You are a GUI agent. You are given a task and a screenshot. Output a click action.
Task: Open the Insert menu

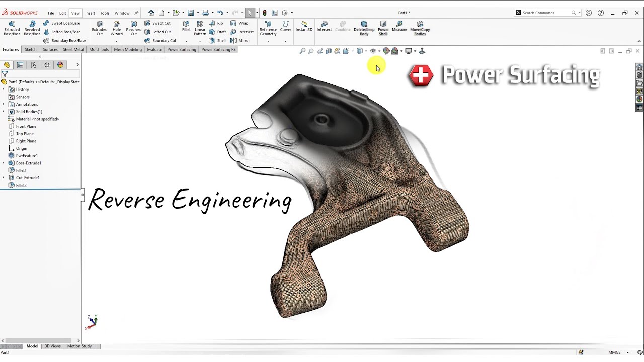(90, 13)
